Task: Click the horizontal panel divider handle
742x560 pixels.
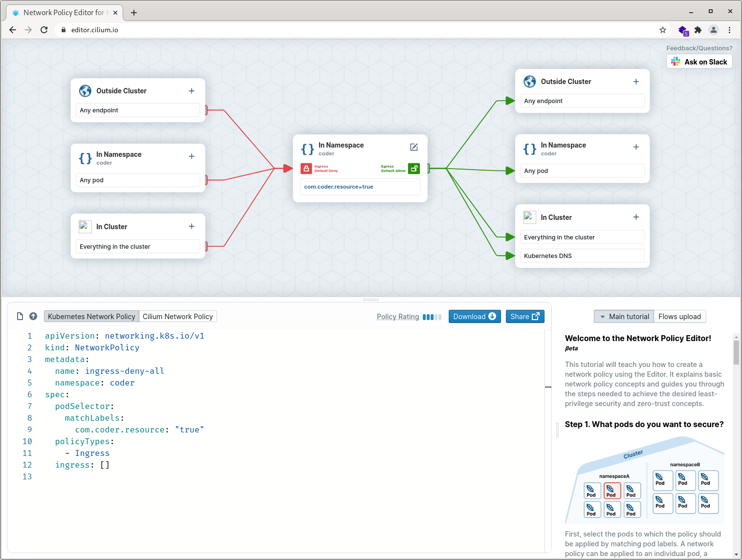Action: point(371,300)
